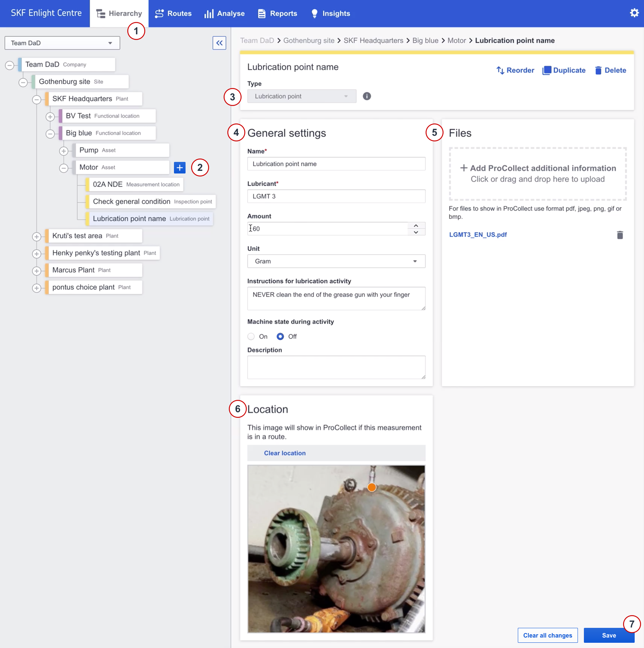Open the Insights tab
Image resolution: width=644 pixels, height=648 pixels.
coord(330,13)
